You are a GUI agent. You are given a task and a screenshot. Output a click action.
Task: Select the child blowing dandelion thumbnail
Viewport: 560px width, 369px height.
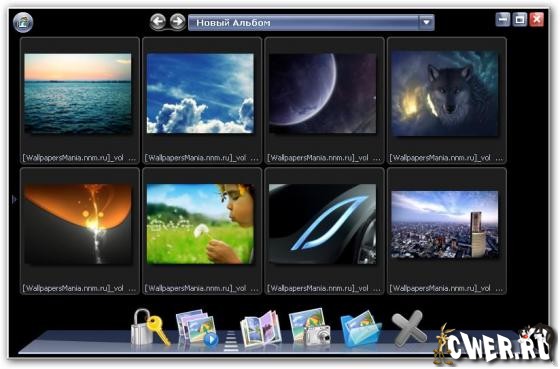point(200,224)
